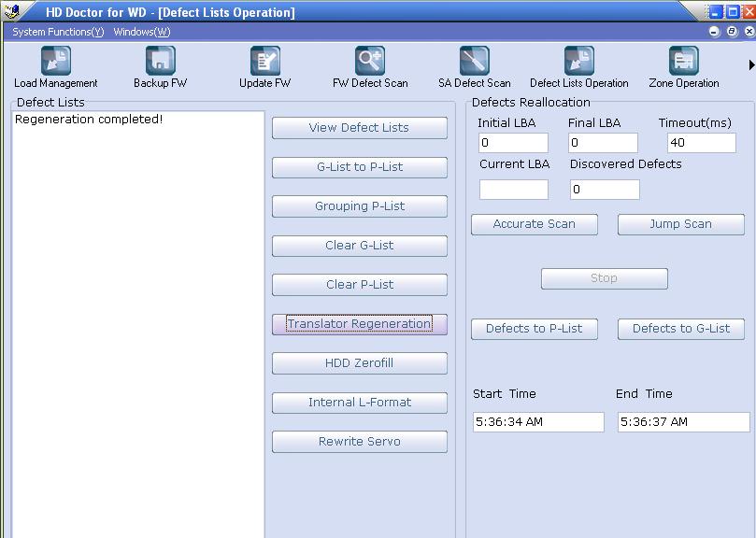Open the Load Management tool icon
Image resolution: width=756 pixels, height=538 pixels.
(56, 61)
